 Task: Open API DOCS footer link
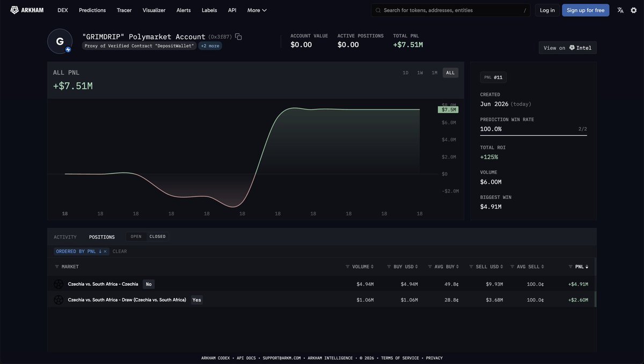(247, 358)
